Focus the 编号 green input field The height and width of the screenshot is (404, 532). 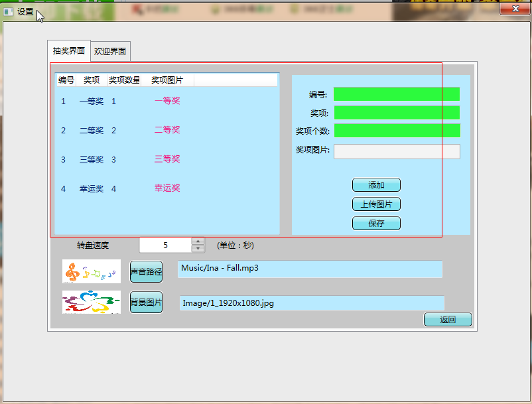click(397, 94)
